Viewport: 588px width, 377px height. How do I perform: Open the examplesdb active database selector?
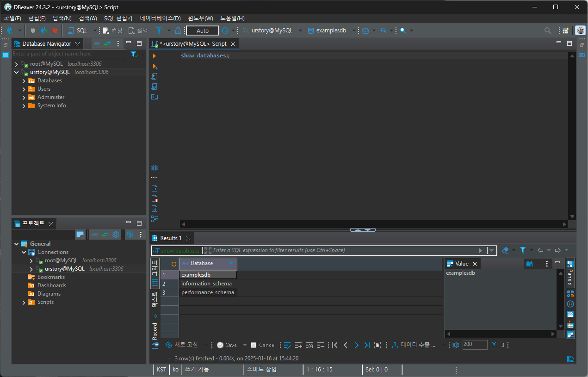pos(331,31)
